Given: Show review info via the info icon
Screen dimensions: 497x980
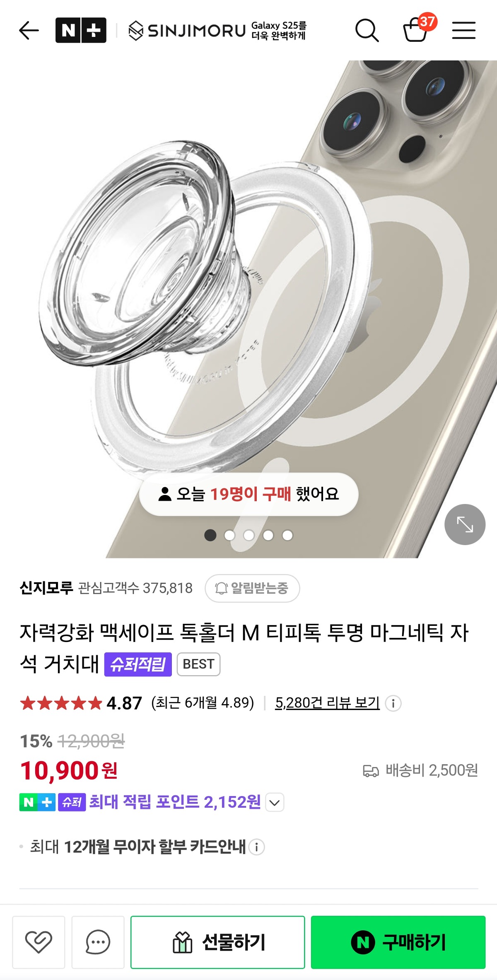Looking at the screenshot, I should [393, 703].
